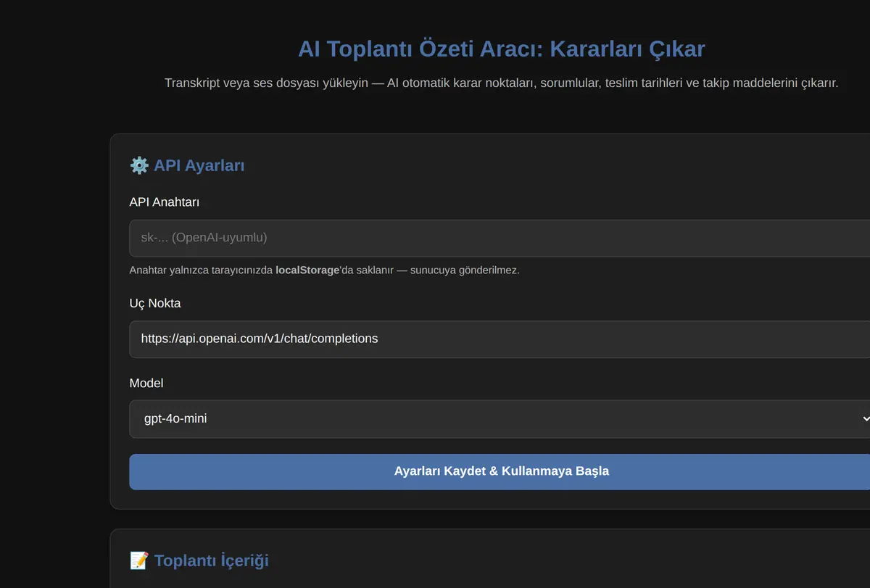The width and height of the screenshot is (870, 588).
Task: Click the Toplantı İçeriği section heading
Action: (211, 560)
